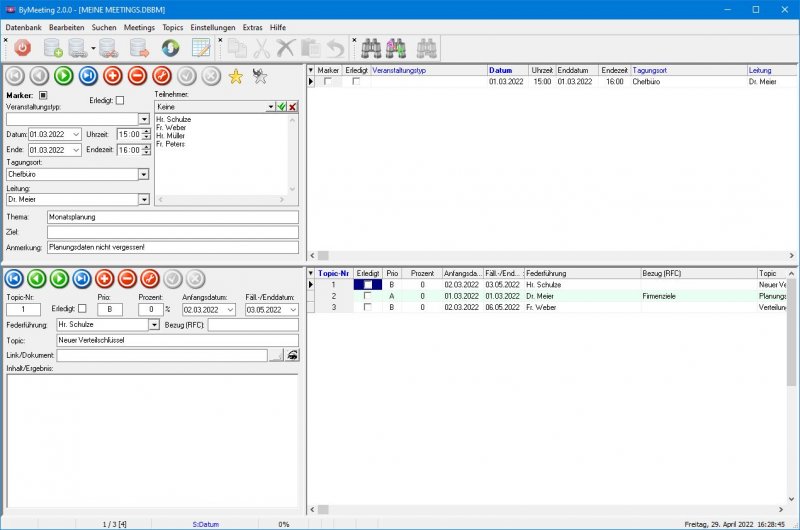The width and height of the screenshot is (800, 530).
Task: Click the red power button in the toolbar
Action: 22,47
